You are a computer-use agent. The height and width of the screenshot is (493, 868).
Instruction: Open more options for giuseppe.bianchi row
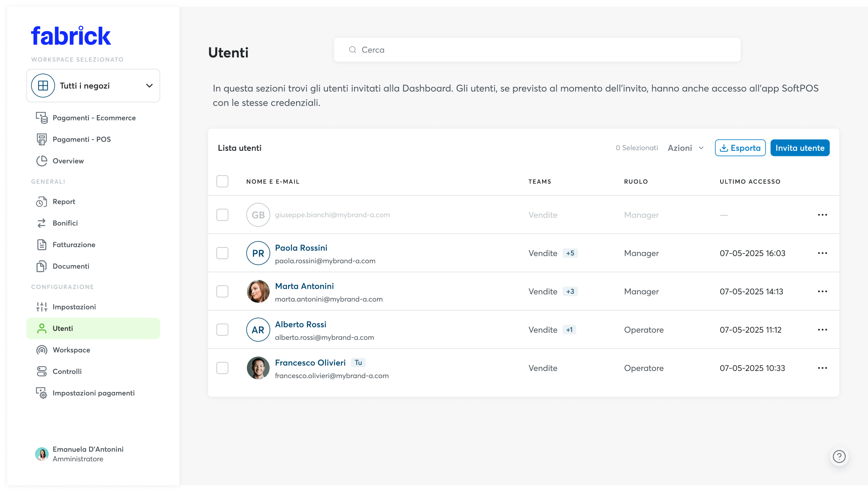pos(823,215)
